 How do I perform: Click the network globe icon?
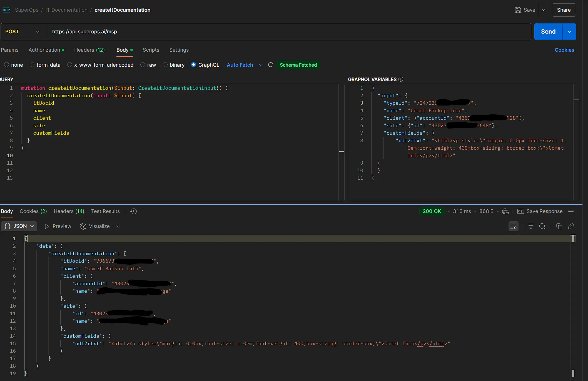point(505,211)
